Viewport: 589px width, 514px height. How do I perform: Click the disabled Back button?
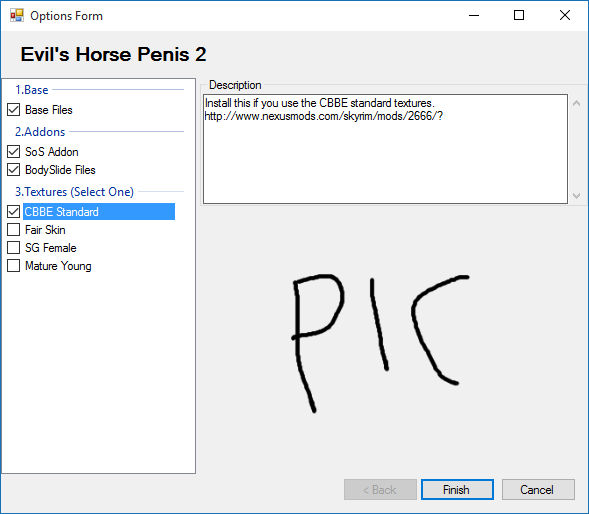point(380,490)
